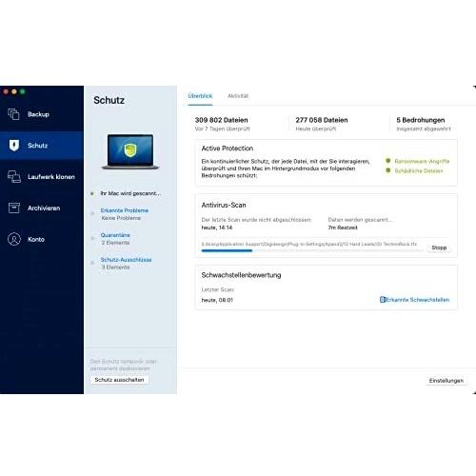This screenshot has width=476, height=476.
Task: Select the Schutz shield icon
Action: (x=14, y=146)
